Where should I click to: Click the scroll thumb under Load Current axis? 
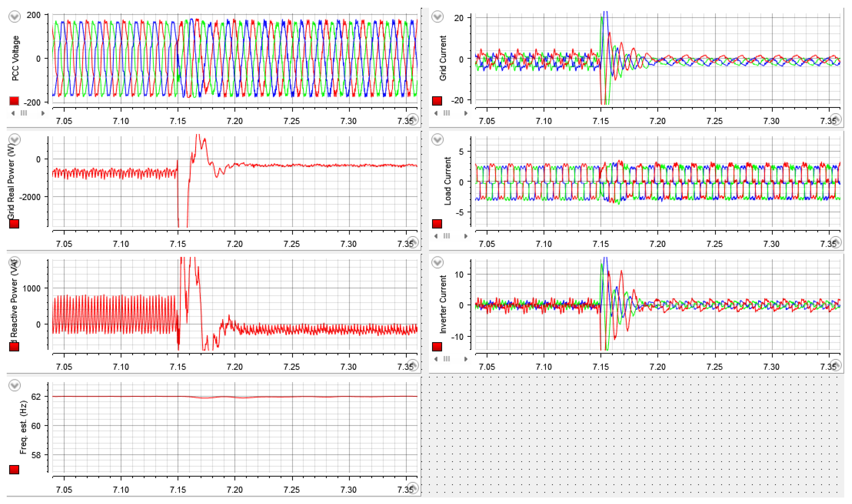(x=447, y=236)
